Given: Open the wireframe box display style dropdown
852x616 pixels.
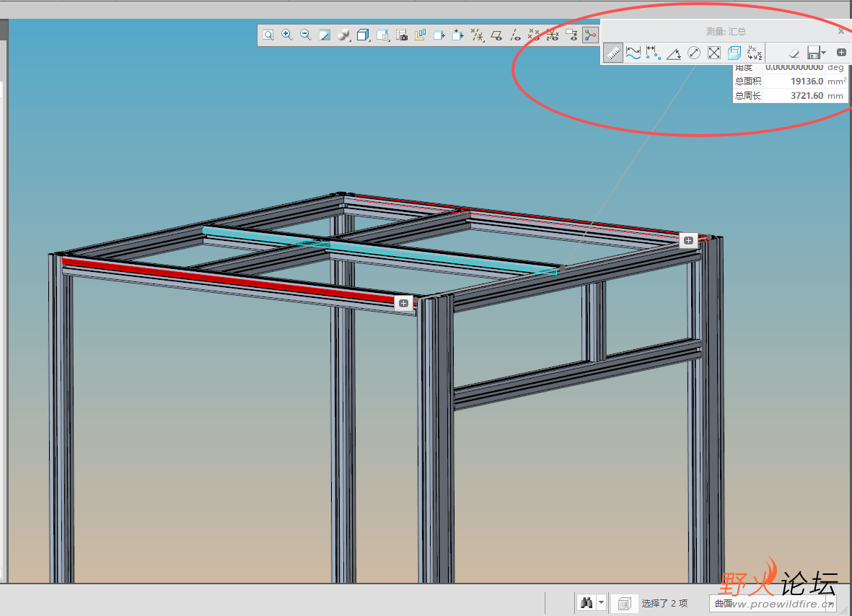Looking at the screenshot, I should click(363, 35).
